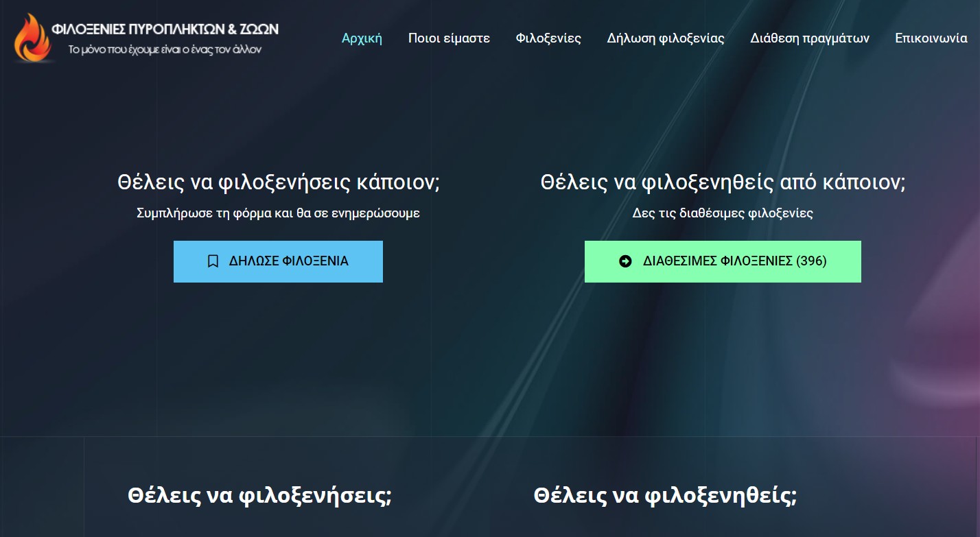Click the heading Θέλεις να φιλοξενήσεις κάποιον;
The height and width of the screenshot is (537, 980).
click(x=278, y=183)
